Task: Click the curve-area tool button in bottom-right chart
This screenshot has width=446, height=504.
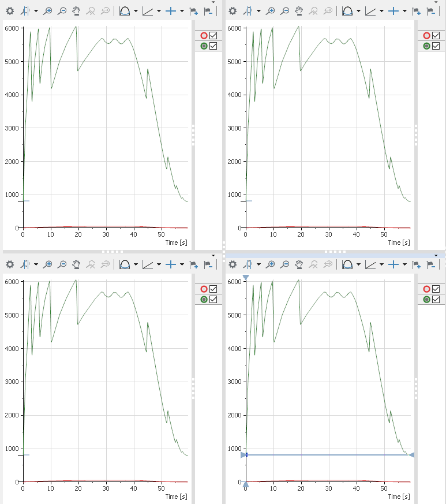Action: click(347, 264)
